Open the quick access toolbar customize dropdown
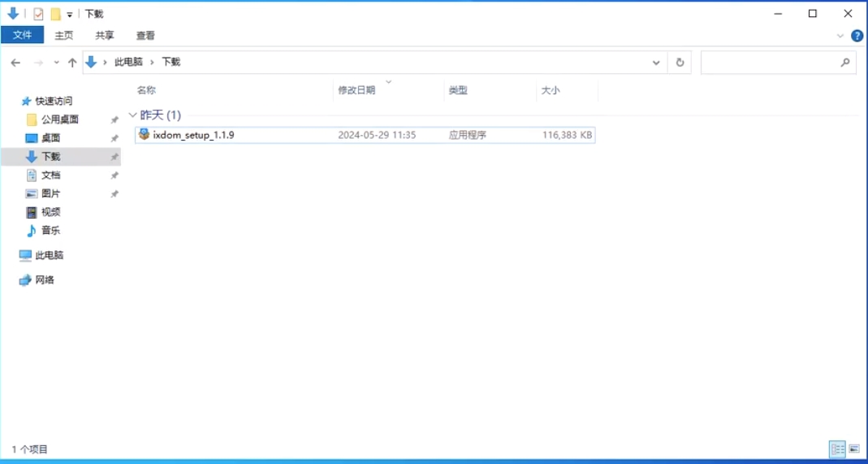 pyautogui.click(x=69, y=15)
